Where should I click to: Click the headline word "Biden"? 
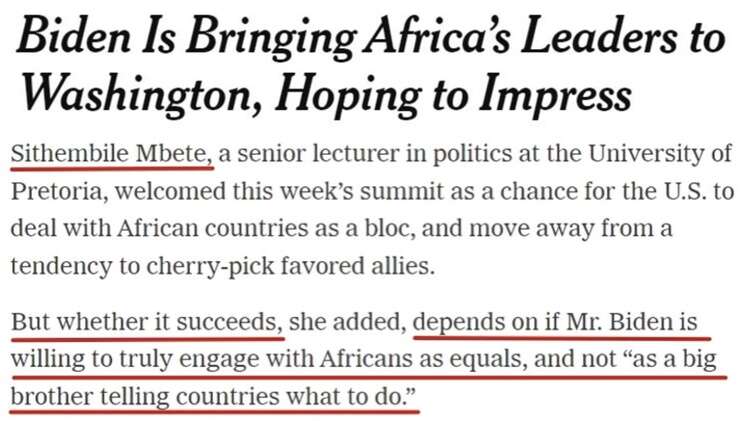[x=74, y=39]
